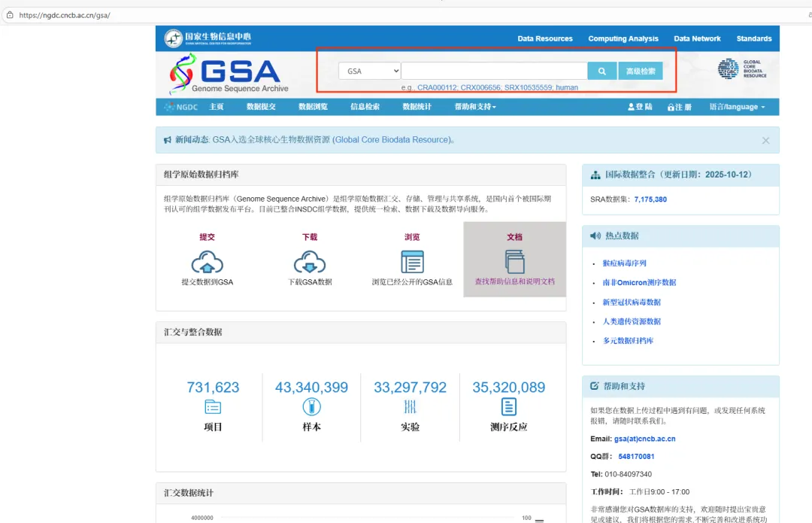Image resolution: width=812 pixels, height=523 pixels.
Task: Open 多元数据归档库 link
Action: pos(628,341)
